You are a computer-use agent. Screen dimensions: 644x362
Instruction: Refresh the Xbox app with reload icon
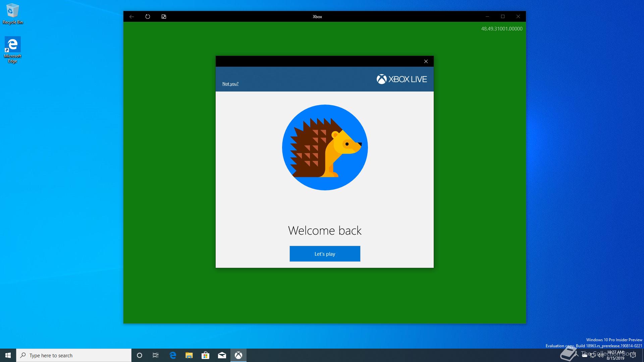pos(148,16)
